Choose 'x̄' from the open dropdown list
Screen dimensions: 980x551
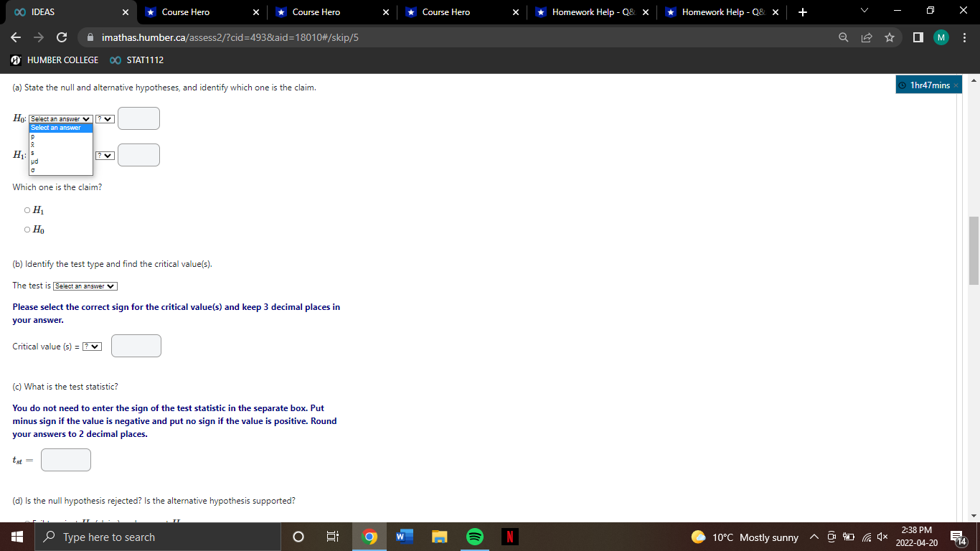[61, 144]
